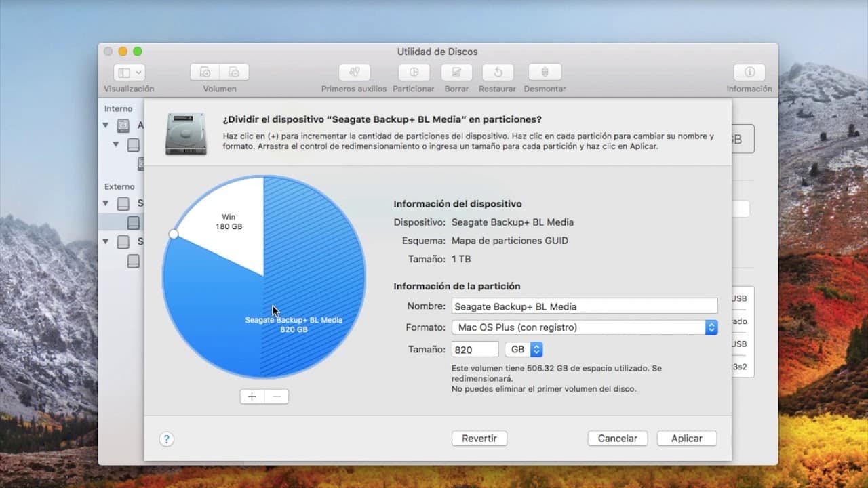Collapse the first Externo disk triangle
Screen dimensions: 868x488
click(x=106, y=203)
